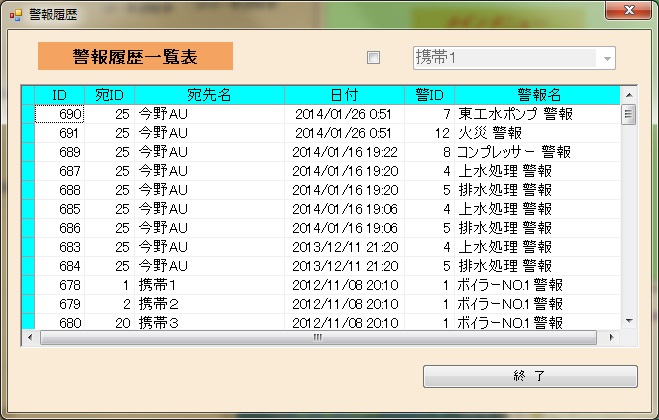The image size is (659, 420).
Task: Select the ID 690 cell
Action: tap(60, 115)
